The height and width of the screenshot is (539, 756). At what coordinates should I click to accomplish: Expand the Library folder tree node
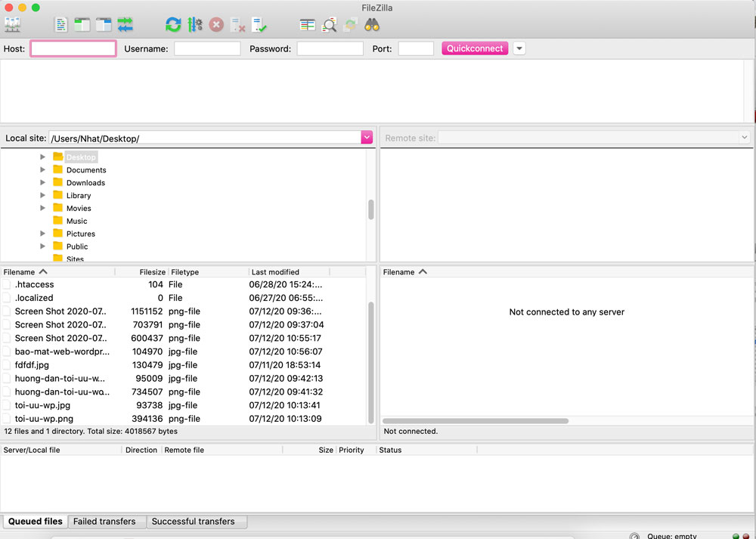pos(42,195)
